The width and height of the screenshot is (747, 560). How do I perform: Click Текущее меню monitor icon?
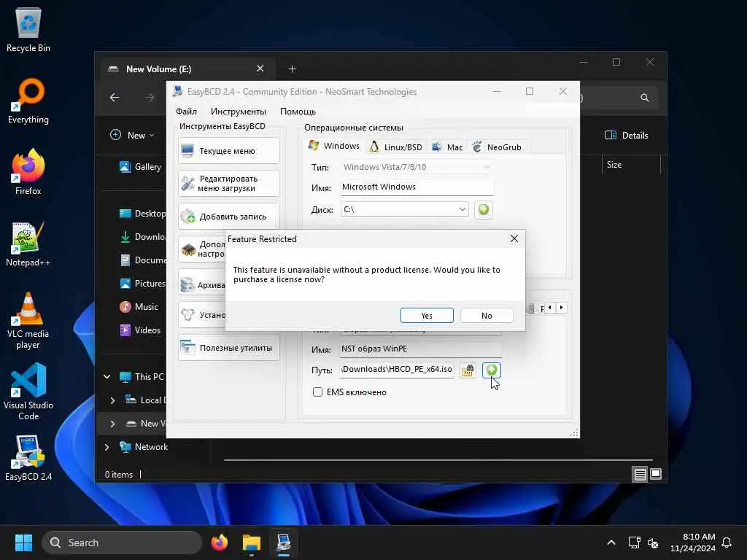coord(187,150)
